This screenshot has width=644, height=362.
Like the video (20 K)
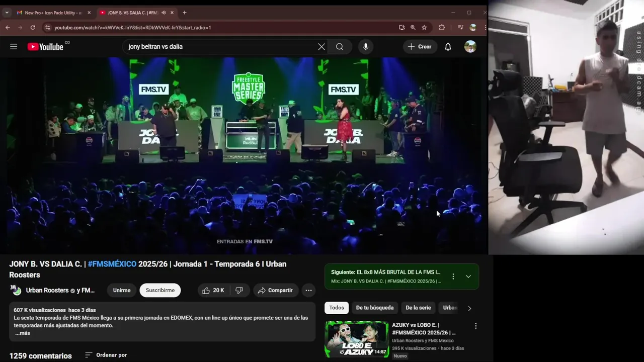213,290
